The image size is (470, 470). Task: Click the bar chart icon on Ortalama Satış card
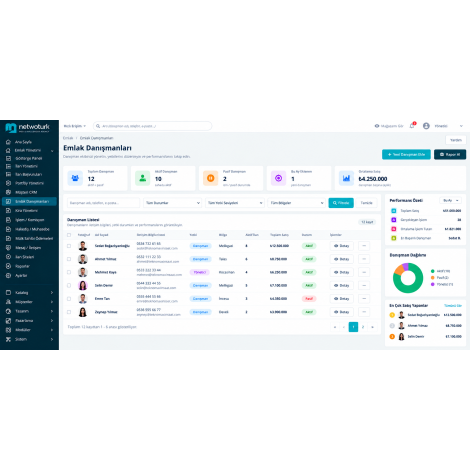click(346, 178)
